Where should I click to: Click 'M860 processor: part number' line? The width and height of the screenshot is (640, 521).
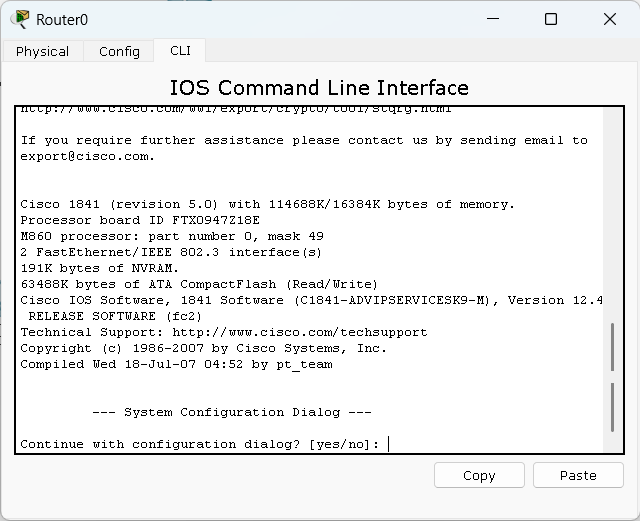tap(172, 236)
